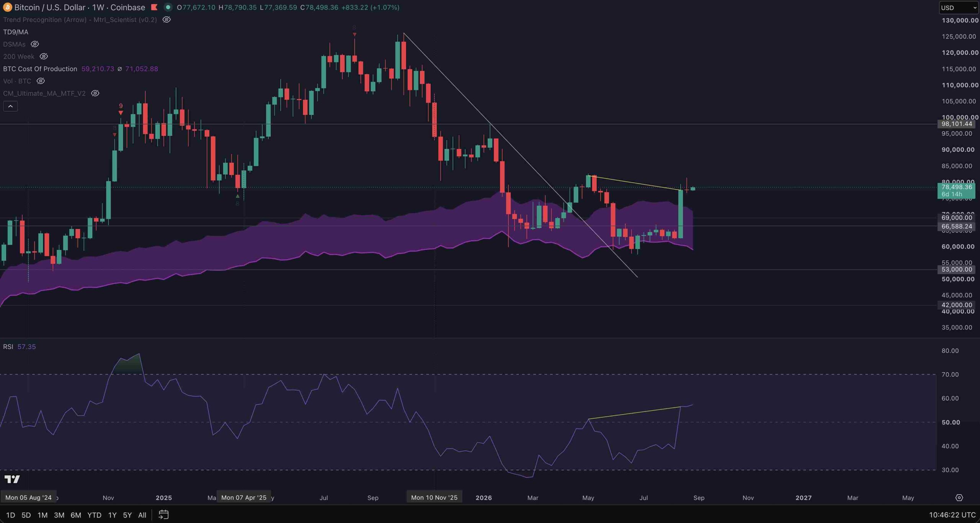Open the USD currency dropdown
The image size is (980, 523).
pyautogui.click(x=958, y=8)
